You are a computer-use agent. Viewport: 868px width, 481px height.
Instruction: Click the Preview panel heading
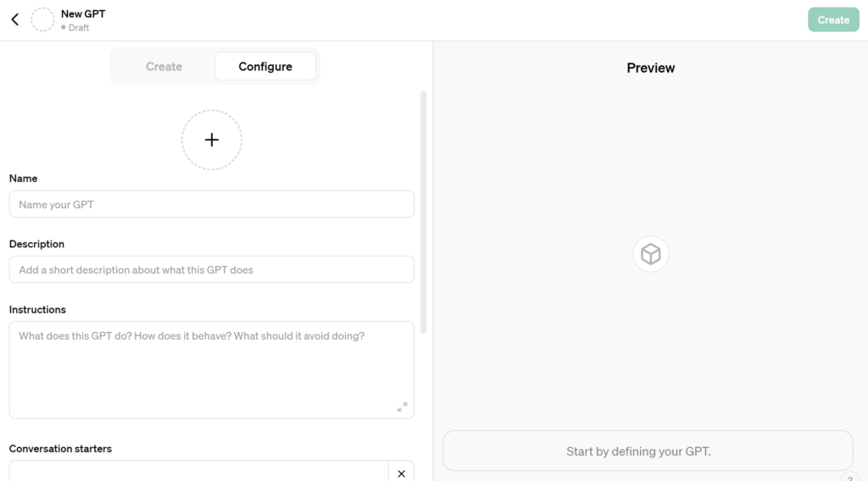coord(650,68)
